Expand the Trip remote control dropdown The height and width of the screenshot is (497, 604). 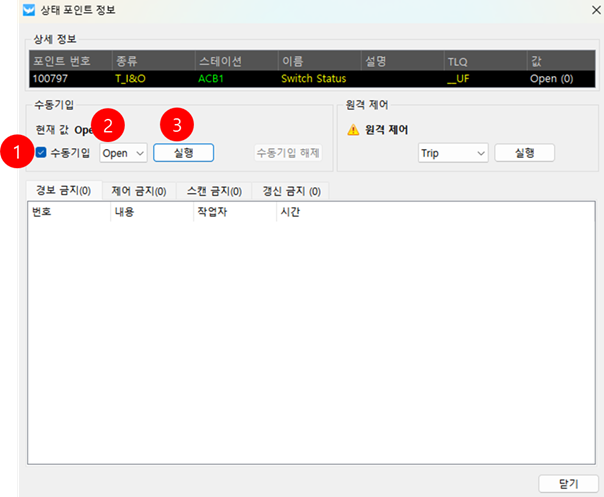pos(452,153)
